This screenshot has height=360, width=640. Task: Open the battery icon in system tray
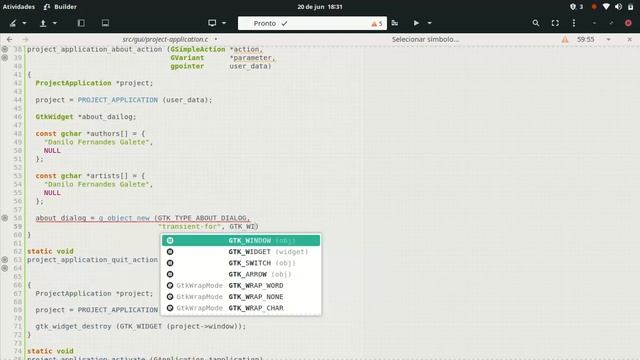(631, 7)
